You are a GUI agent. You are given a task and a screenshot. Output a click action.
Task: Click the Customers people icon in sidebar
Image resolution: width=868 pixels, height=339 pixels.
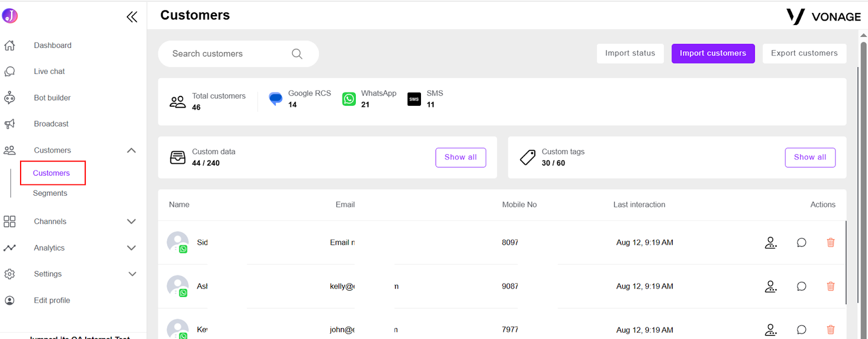(x=10, y=150)
